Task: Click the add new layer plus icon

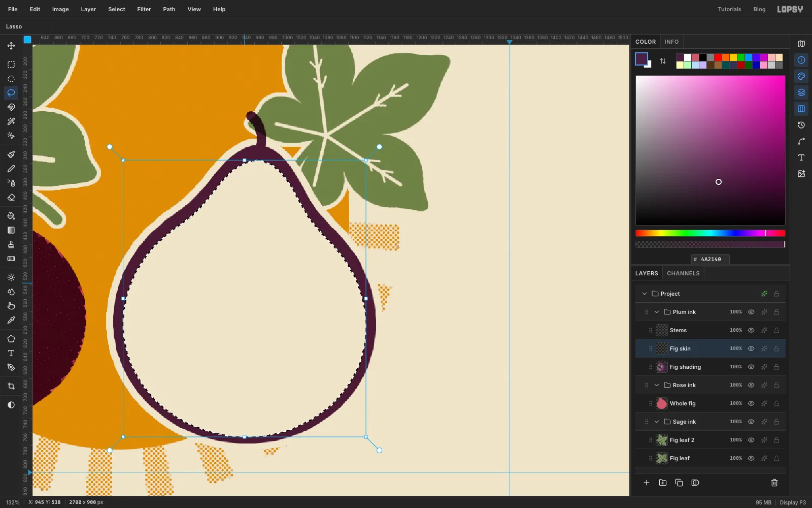Action: (x=647, y=483)
